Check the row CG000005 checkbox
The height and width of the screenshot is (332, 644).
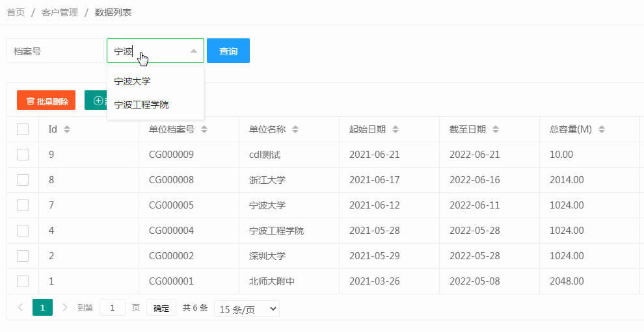[x=23, y=205]
